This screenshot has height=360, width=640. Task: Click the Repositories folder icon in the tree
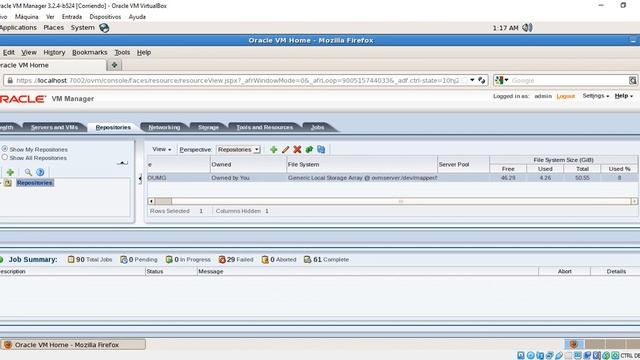pos(8,183)
